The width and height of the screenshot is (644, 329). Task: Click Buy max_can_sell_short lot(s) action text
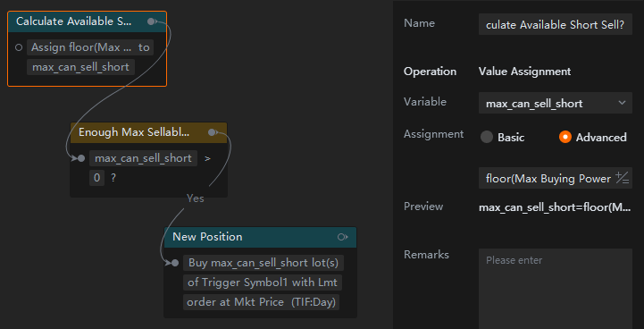coord(263,263)
